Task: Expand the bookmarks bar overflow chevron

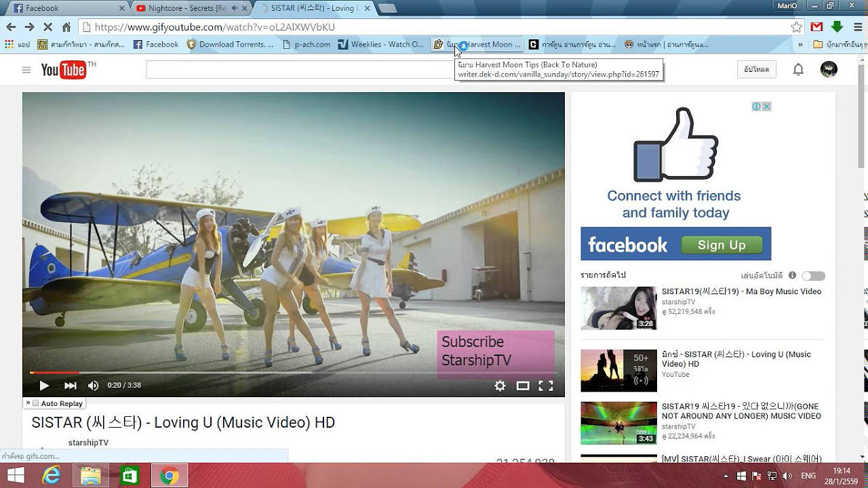Action: tap(801, 45)
